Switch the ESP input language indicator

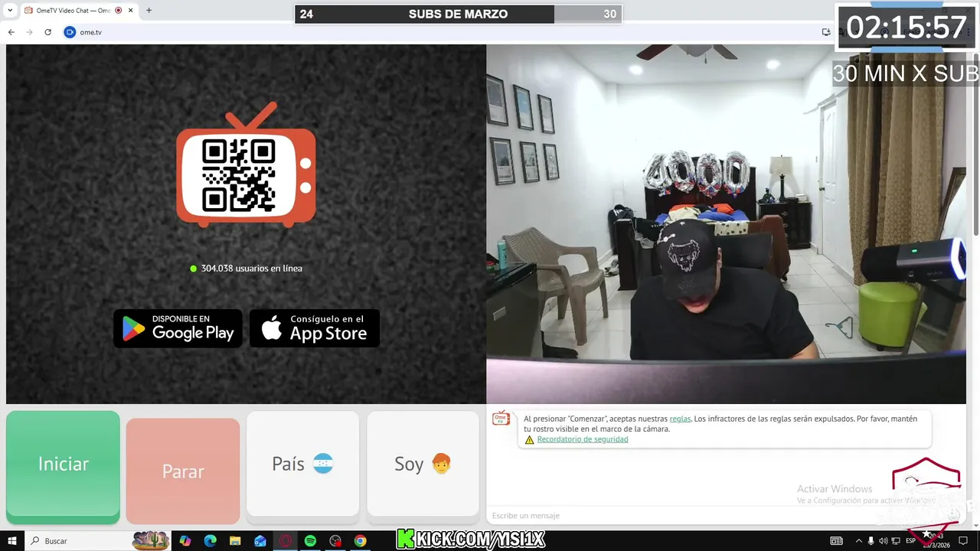point(911,541)
